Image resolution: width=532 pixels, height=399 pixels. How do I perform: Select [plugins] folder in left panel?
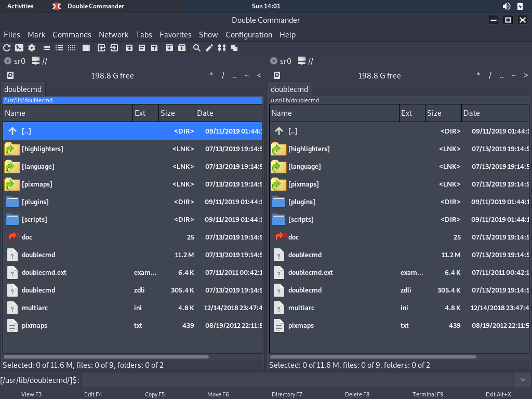[x=132, y=202]
